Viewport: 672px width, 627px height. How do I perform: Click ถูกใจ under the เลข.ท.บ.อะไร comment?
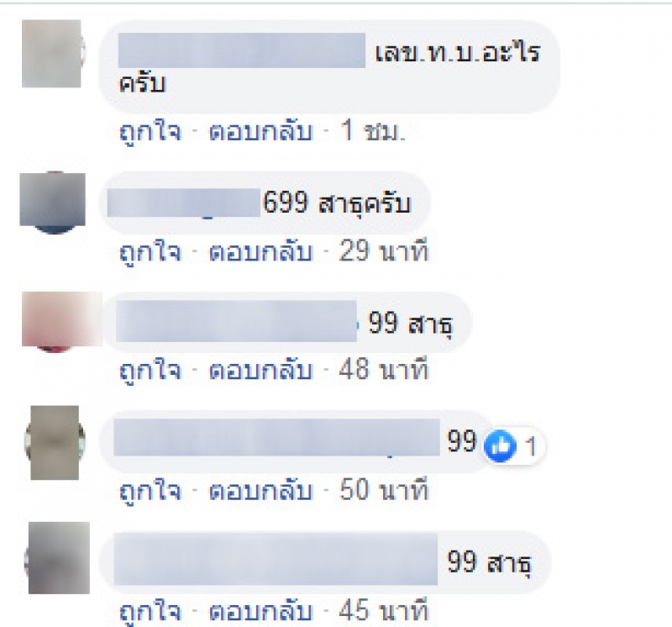point(150,130)
